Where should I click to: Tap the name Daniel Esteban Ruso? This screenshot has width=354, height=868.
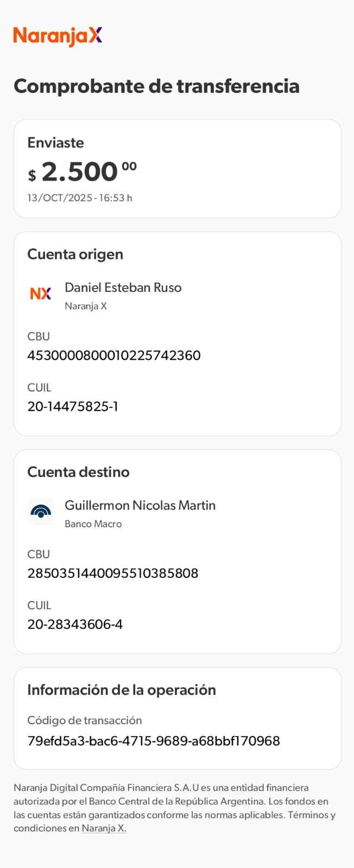pyautogui.click(x=123, y=288)
